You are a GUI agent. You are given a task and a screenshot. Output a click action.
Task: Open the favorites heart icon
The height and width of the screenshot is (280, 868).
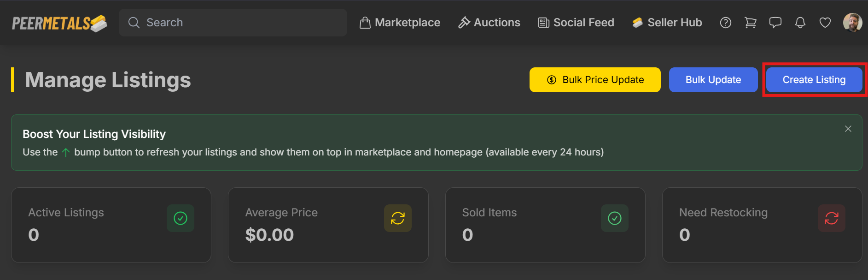coord(825,23)
